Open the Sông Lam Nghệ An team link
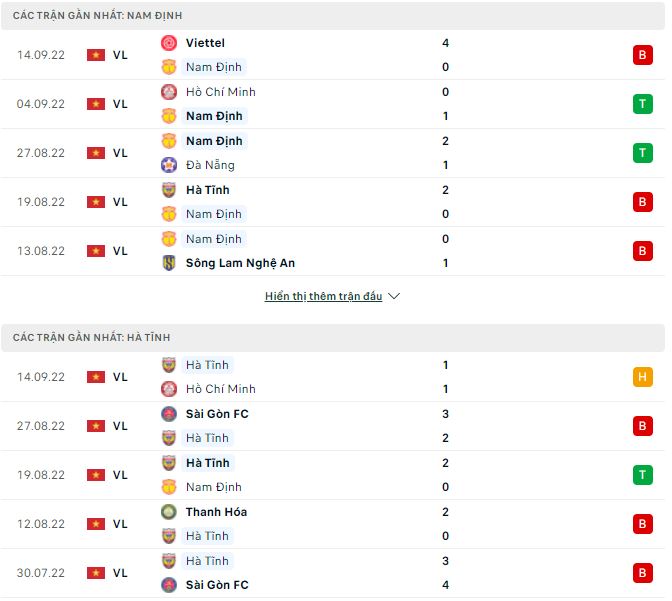The height and width of the screenshot is (601, 672). (x=240, y=263)
